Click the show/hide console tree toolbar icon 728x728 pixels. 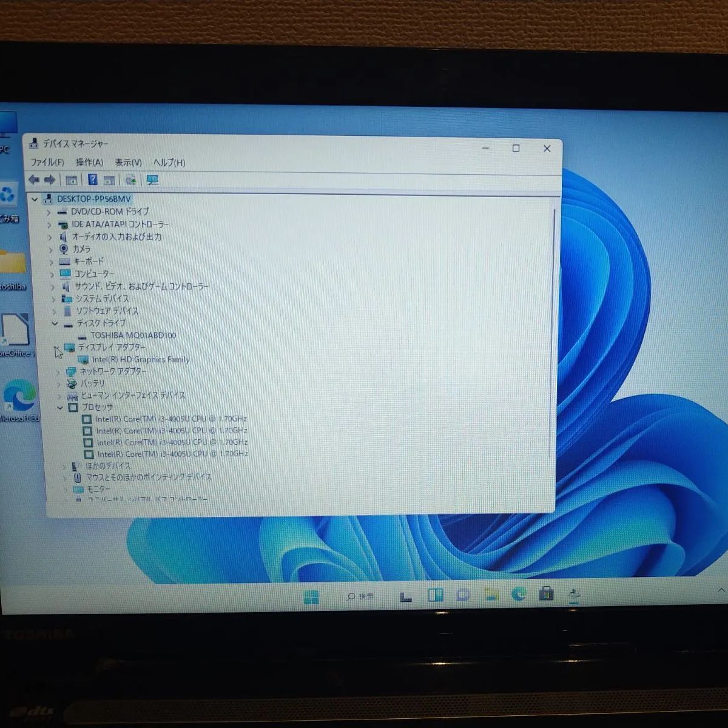point(71,180)
